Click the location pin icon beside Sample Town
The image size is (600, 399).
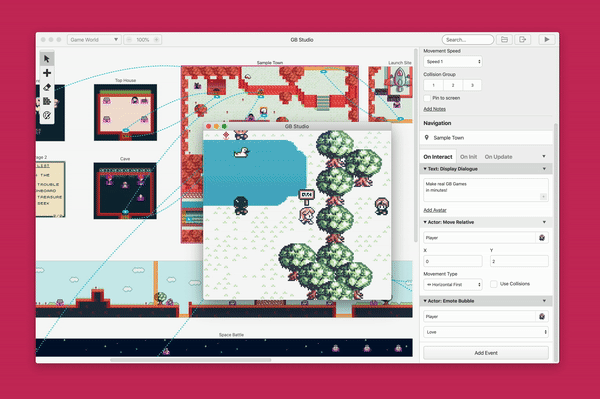(427, 137)
